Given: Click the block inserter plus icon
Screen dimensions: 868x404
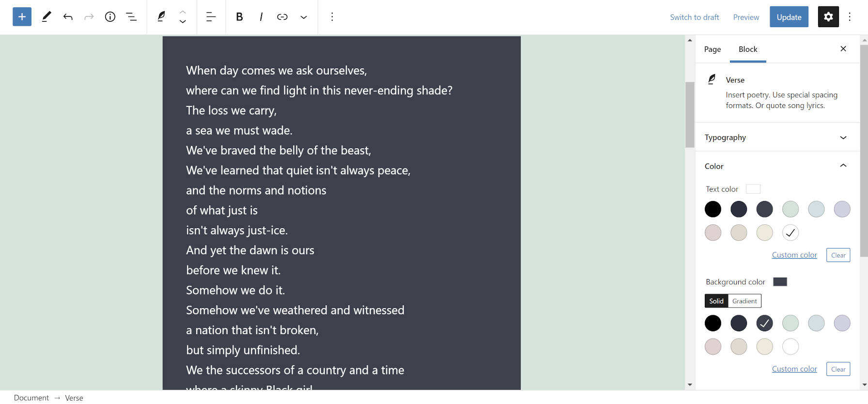Looking at the screenshot, I should 22,17.
